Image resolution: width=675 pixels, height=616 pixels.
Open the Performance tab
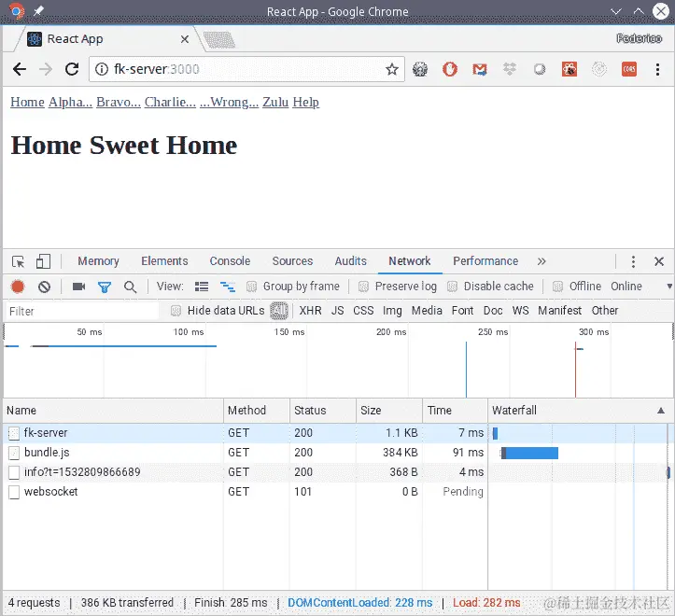click(485, 261)
